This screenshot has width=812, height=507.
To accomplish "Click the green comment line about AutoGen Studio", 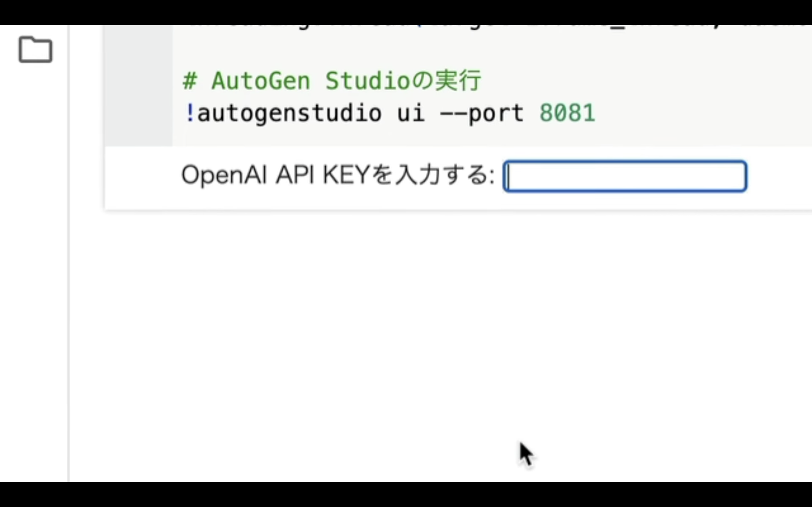I will coord(332,81).
